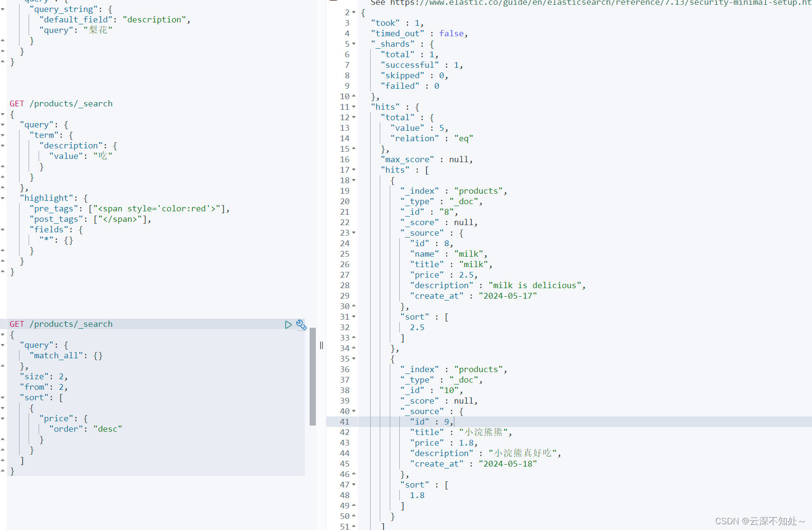Open the wrench actions menu for the request
Viewport: 812px width, 530px height.
tap(301, 324)
